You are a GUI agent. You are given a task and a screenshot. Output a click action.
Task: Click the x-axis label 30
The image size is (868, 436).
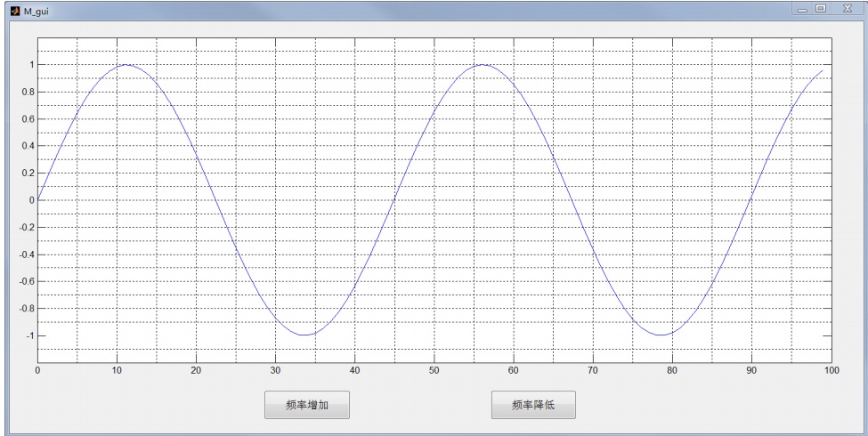[x=275, y=370]
